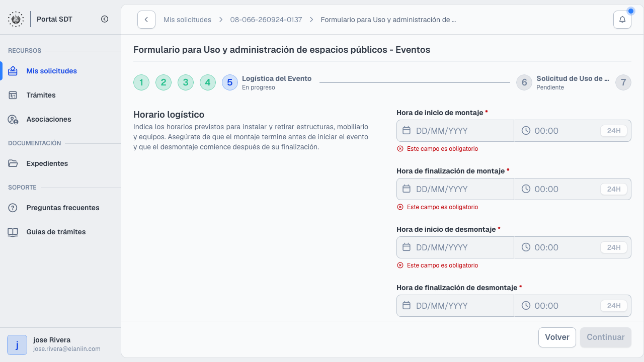Viewport: 644px width, 362px height.
Task: Go to step 3 in progress stepper
Action: tap(186, 82)
